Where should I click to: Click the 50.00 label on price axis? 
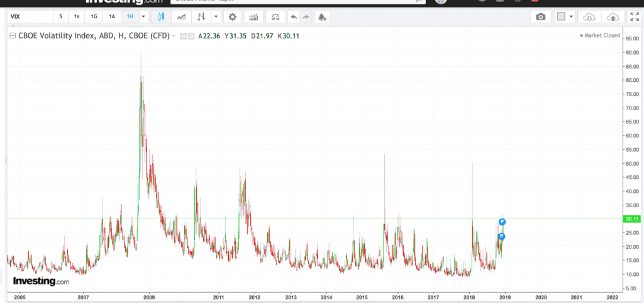[x=633, y=164]
